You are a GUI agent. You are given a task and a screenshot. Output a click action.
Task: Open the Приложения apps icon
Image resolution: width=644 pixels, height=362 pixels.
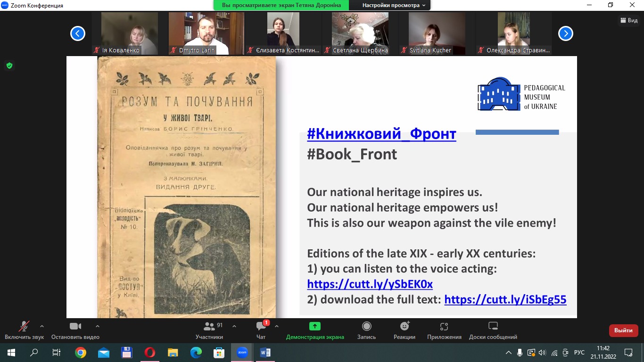tap(444, 326)
